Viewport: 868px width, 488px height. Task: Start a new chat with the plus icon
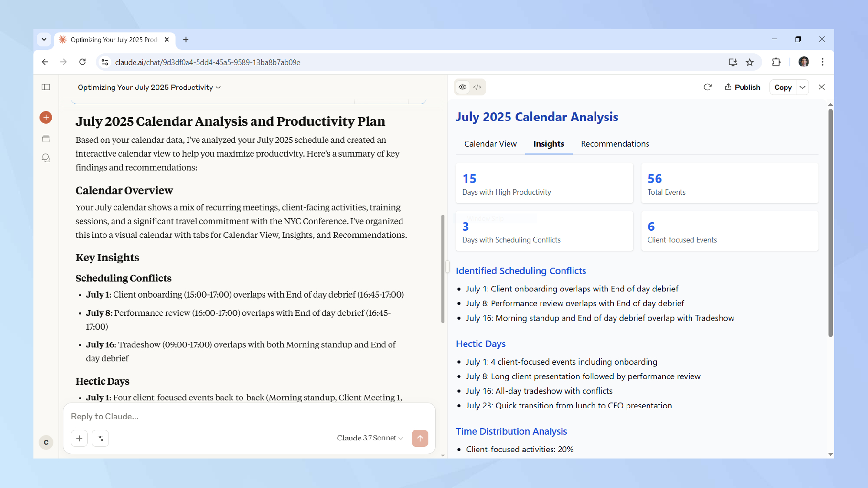point(46,117)
